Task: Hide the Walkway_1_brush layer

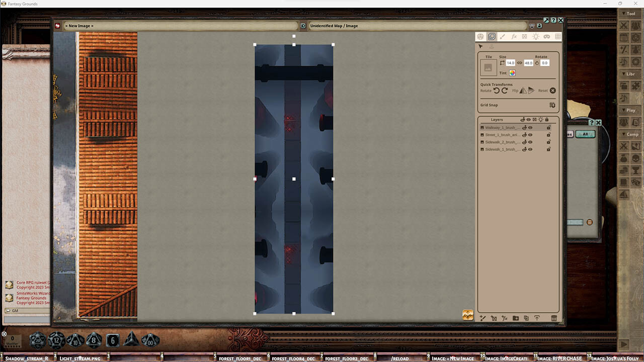Action: 529,128
